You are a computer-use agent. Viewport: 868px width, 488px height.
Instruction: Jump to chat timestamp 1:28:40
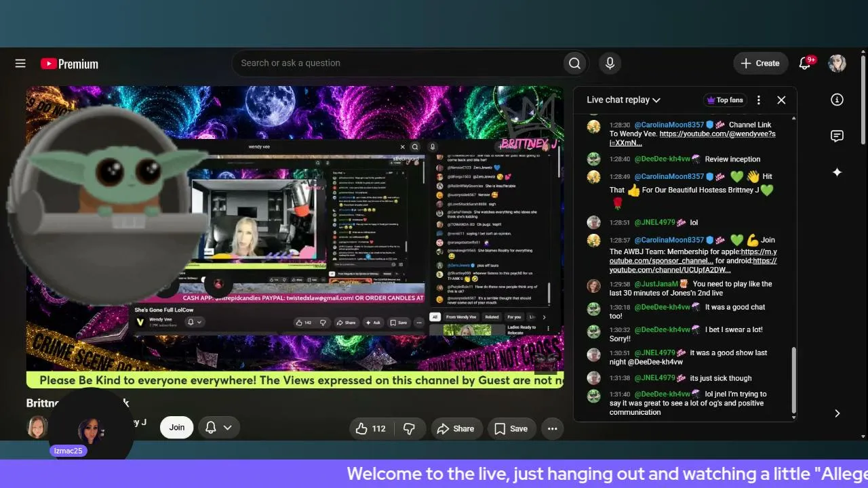620,159
